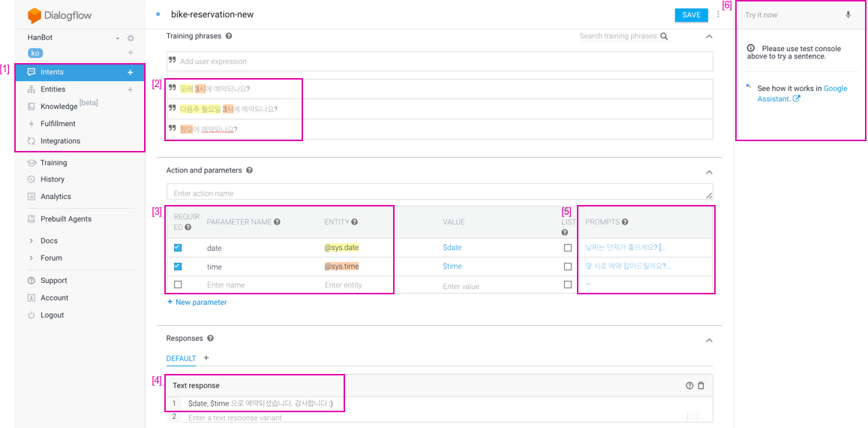Image resolution: width=868 pixels, height=428 pixels.
Task: Click the Enter action name field
Action: [x=440, y=191]
